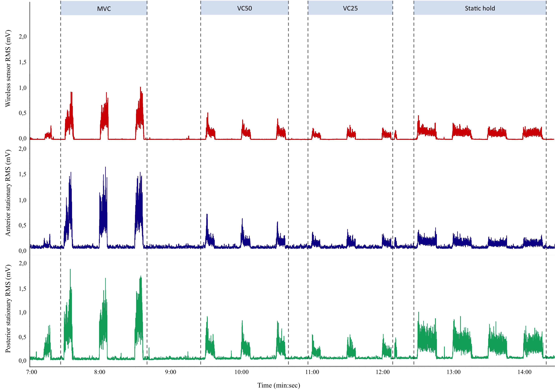Click the 14:00 time axis label
This screenshot has width=555, height=392.
(x=524, y=372)
